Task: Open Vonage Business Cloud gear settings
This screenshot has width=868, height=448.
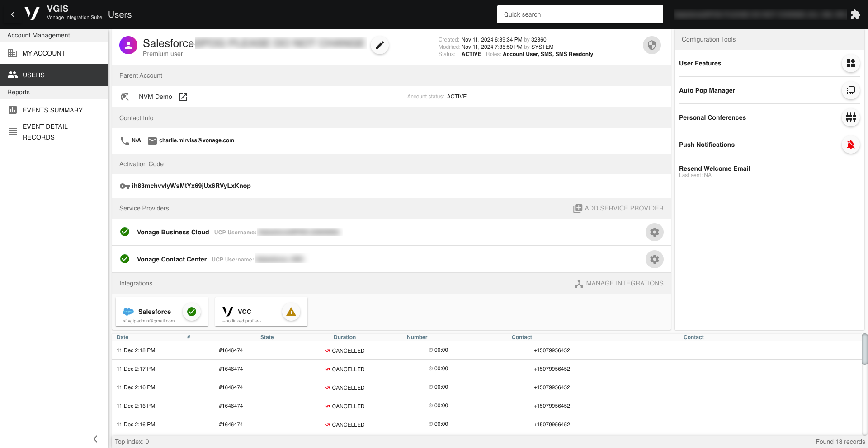Action: coord(654,232)
